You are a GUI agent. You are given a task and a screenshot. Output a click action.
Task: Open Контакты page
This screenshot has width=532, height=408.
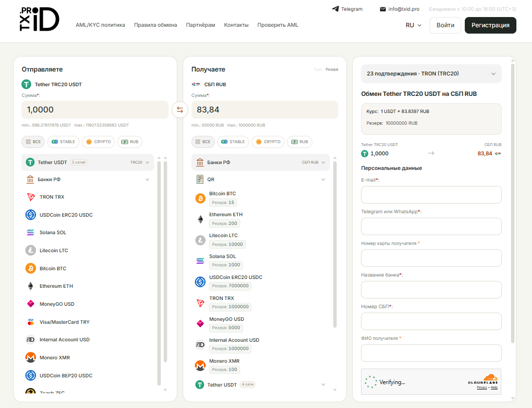click(236, 25)
